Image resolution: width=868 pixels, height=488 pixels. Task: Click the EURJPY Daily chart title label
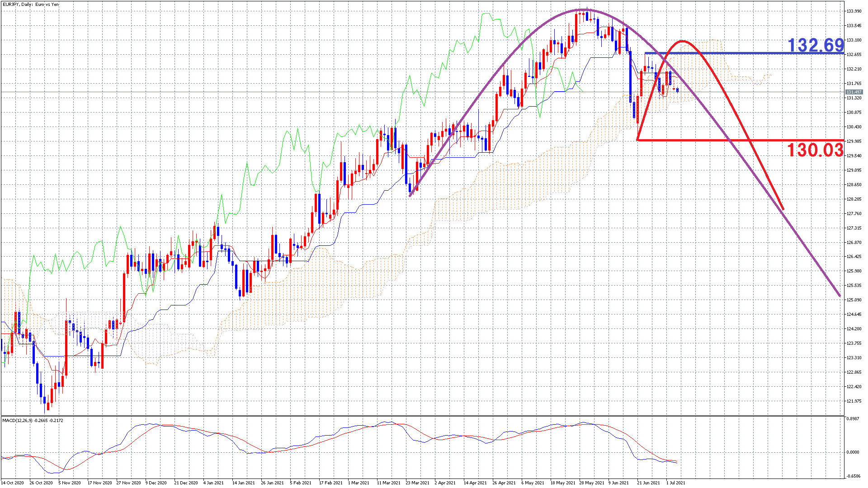click(x=30, y=5)
